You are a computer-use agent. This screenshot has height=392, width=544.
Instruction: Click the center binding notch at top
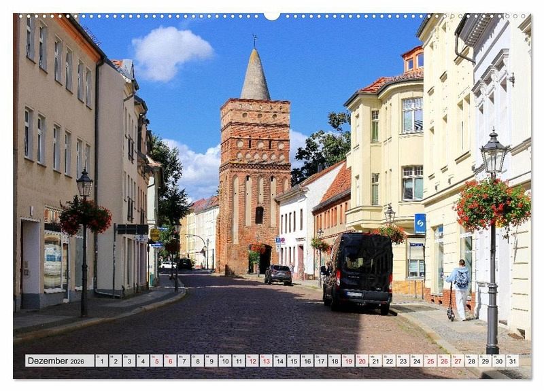coord(272,16)
